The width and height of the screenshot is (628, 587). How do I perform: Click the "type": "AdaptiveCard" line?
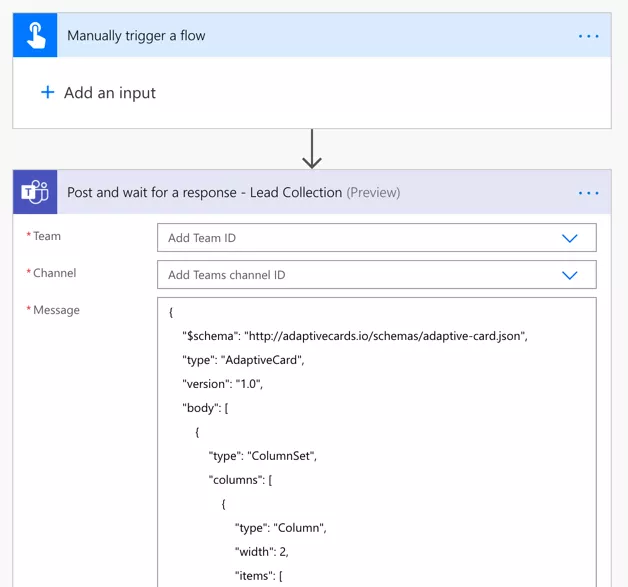pos(243,360)
